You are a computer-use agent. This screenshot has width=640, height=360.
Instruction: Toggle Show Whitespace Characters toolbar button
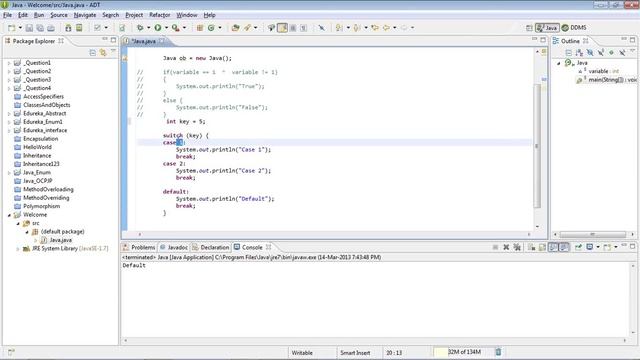[304, 28]
